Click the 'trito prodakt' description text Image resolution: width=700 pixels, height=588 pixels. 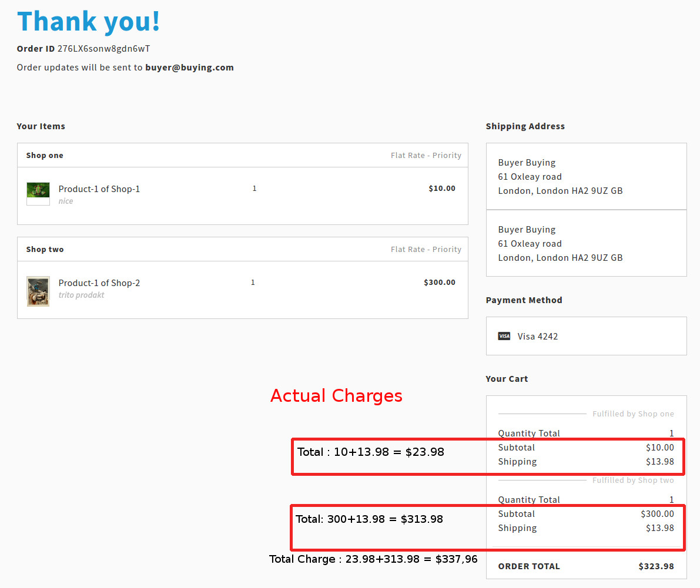point(81,295)
